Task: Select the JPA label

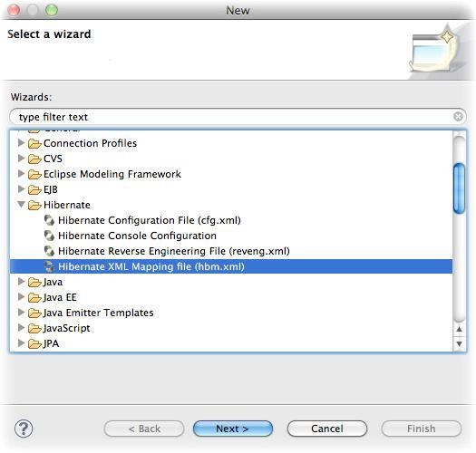Action: [51, 343]
